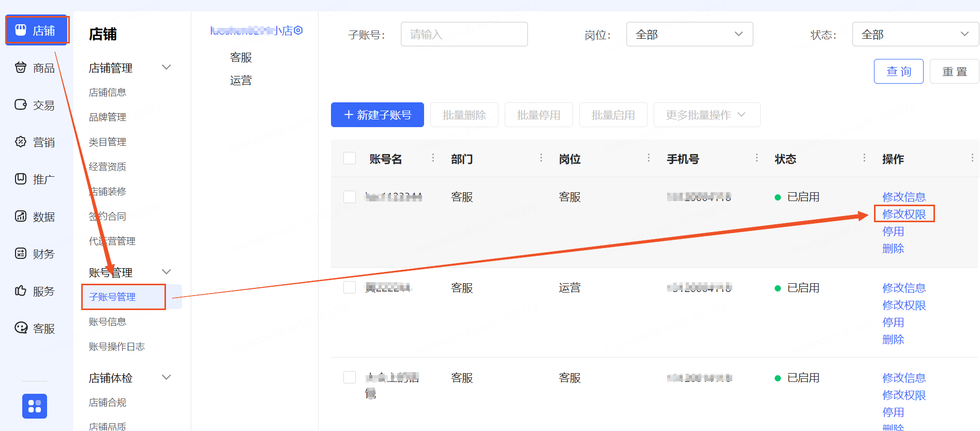Select 运营 department in tree
This screenshot has height=431, width=980.
[241, 81]
